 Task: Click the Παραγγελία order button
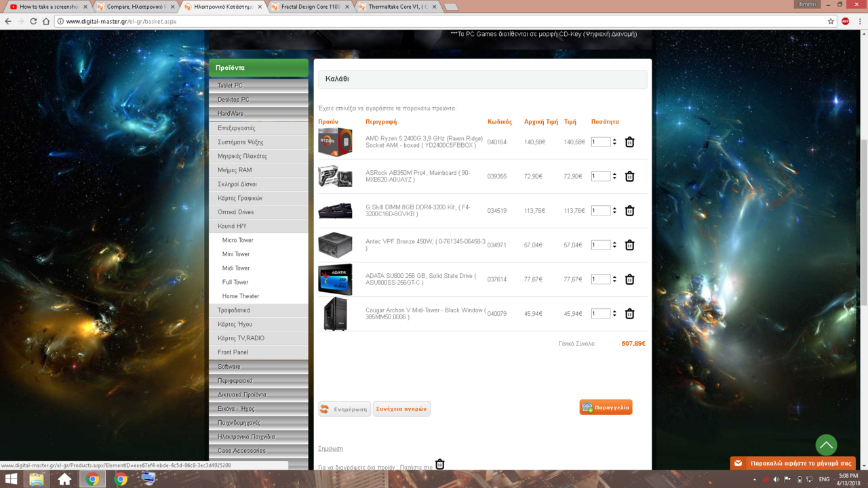[x=606, y=407]
